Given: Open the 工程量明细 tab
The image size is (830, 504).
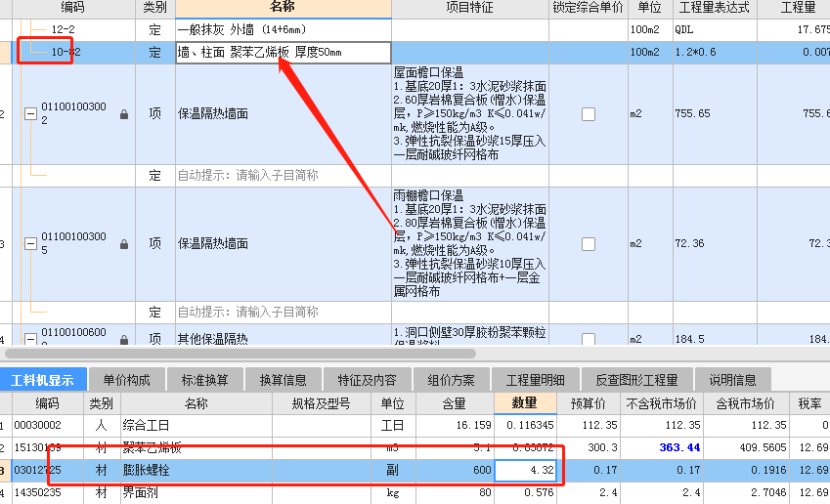Looking at the screenshot, I should click(535, 380).
